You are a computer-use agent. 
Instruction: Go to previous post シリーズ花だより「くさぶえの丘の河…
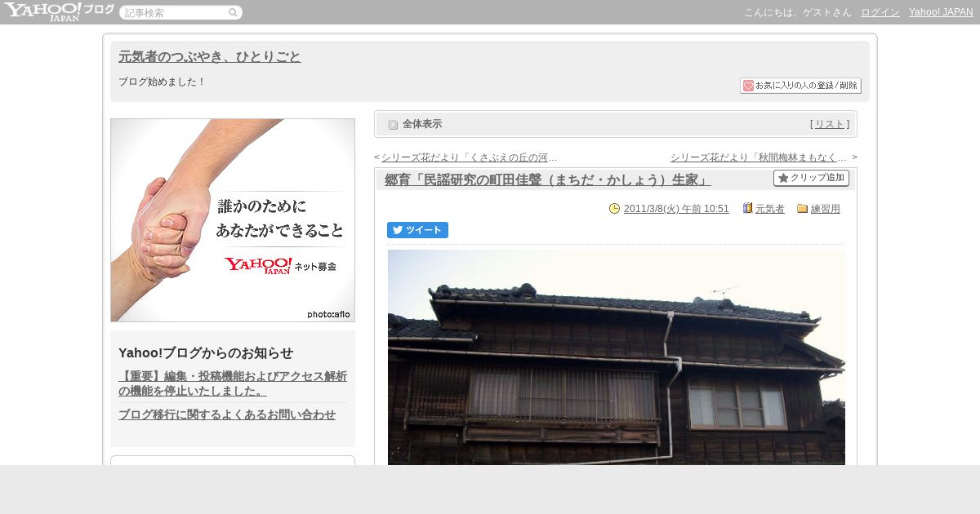click(x=470, y=157)
